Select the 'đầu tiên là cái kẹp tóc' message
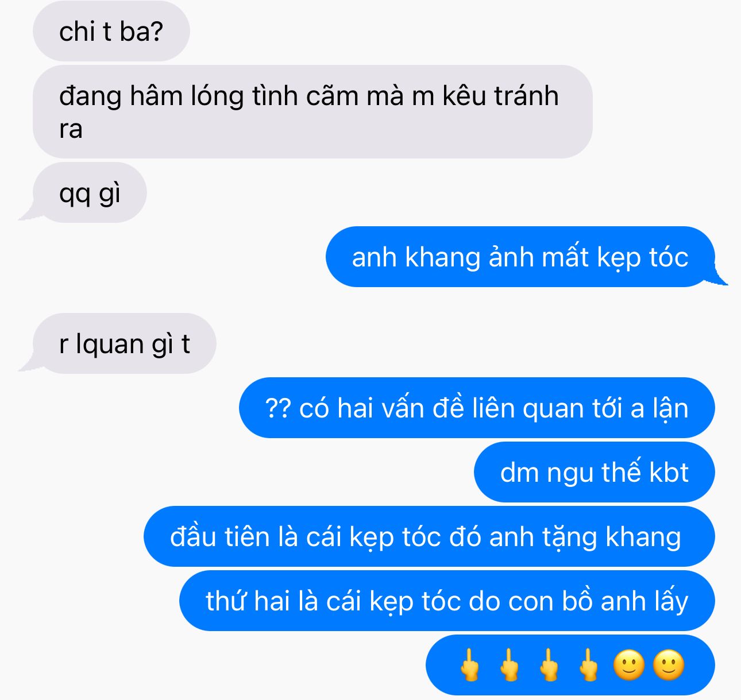This screenshot has width=741, height=700. pyautogui.click(x=429, y=536)
